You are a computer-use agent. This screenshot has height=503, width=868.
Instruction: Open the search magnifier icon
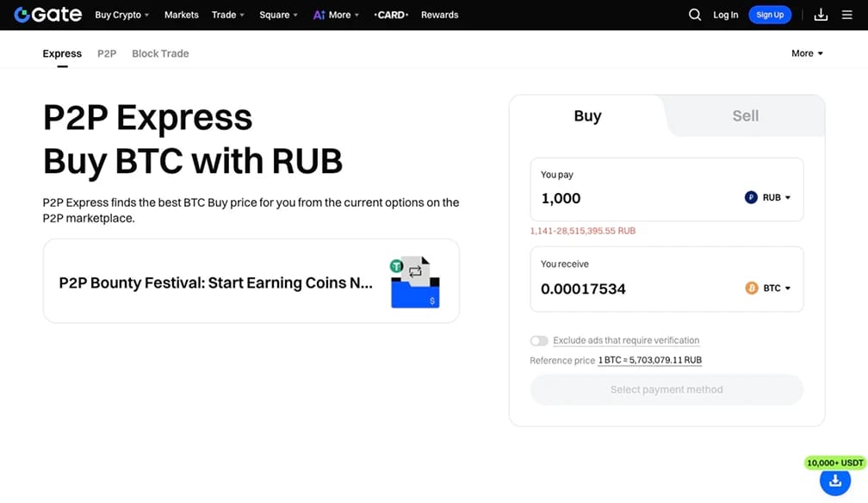[x=695, y=15]
